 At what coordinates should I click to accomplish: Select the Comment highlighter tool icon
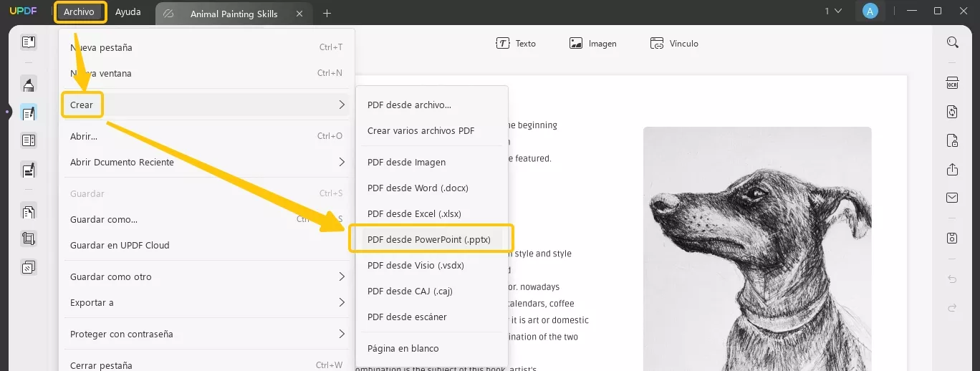click(29, 85)
